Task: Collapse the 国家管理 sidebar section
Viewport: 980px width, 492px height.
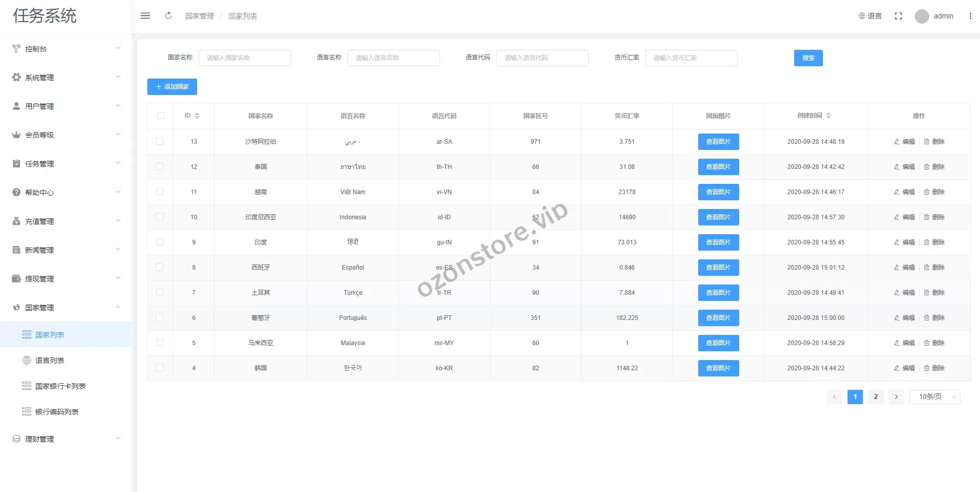Action: (66, 308)
